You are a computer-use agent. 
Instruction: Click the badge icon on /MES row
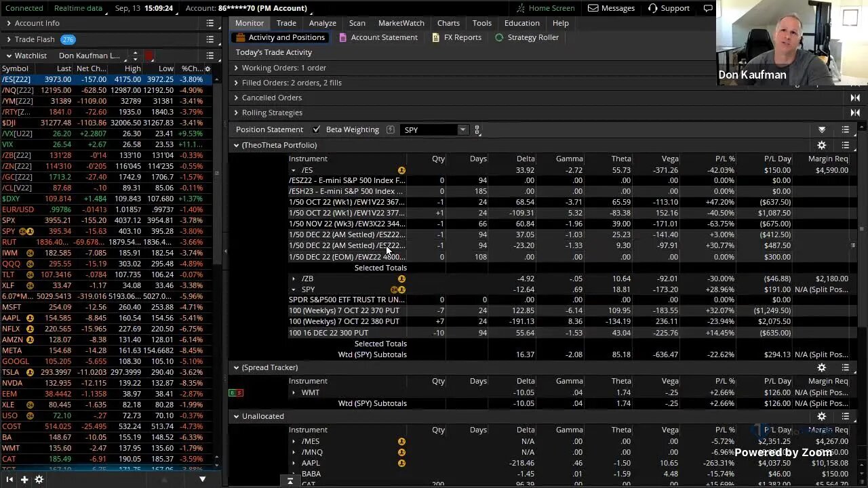click(x=401, y=441)
